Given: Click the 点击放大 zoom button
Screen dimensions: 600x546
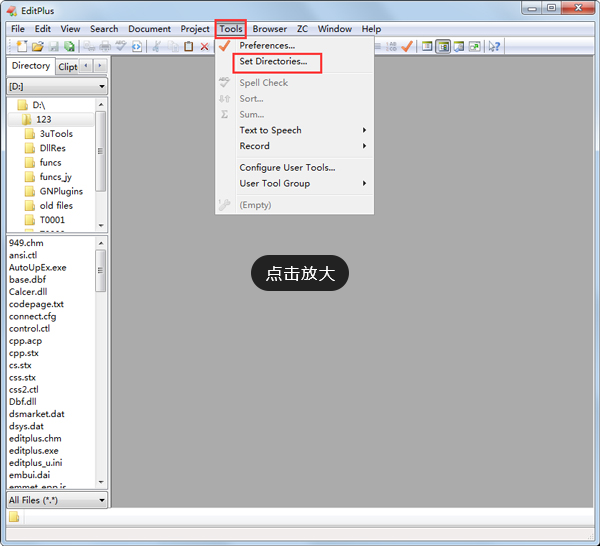Looking at the screenshot, I should [x=299, y=273].
